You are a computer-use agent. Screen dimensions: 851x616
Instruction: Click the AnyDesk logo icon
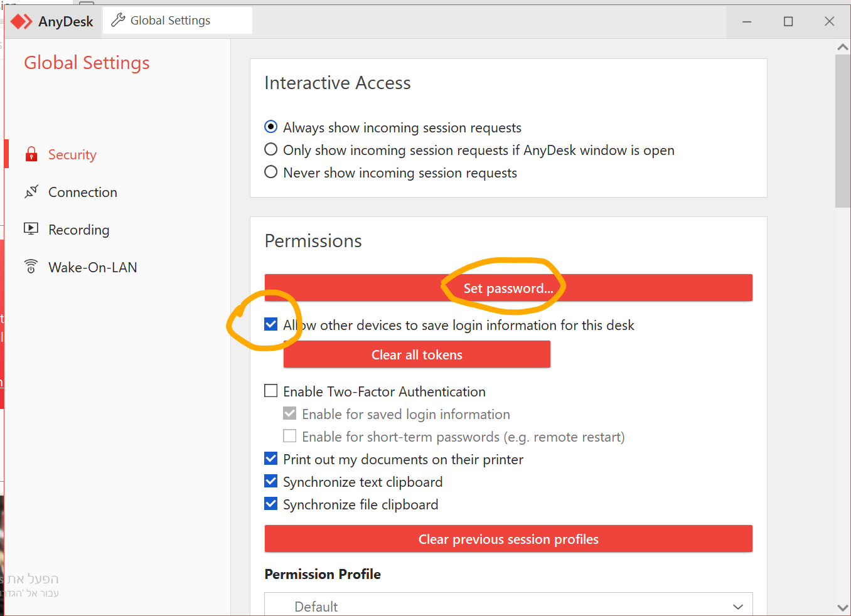point(21,21)
